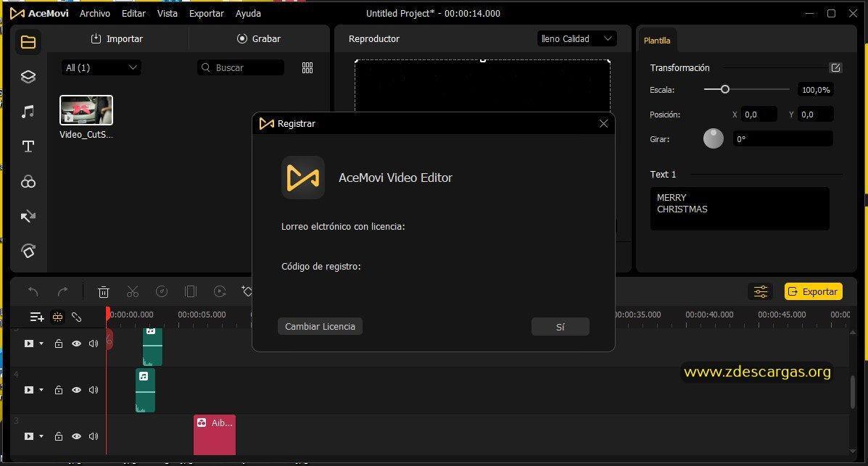Click the add keyframe diamond icon
Screen dimensions: 868x466
tap(247, 291)
